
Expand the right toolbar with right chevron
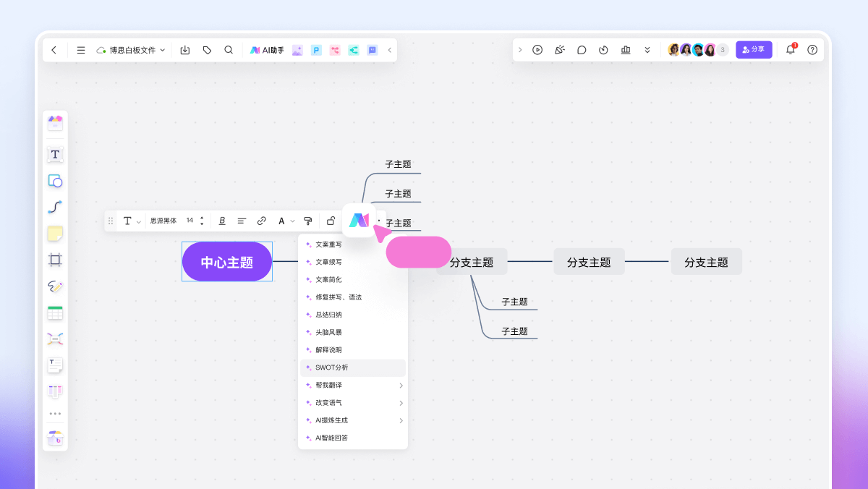520,50
